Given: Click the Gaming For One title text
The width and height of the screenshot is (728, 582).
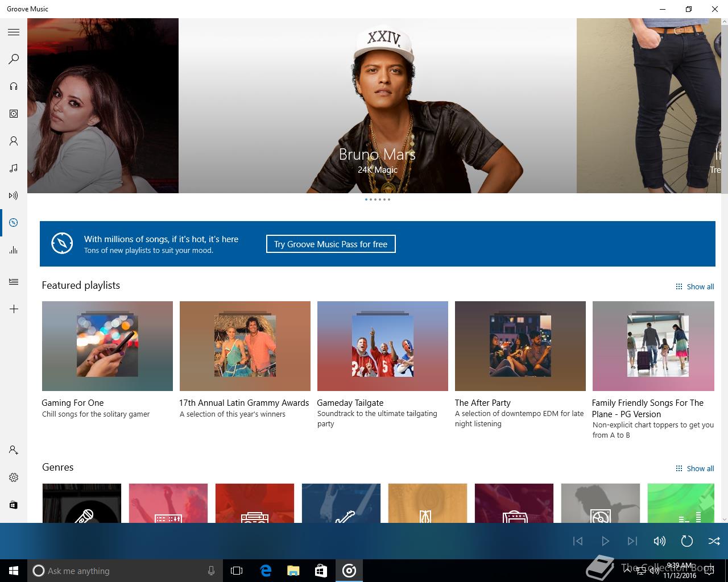Looking at the screenshot, I should [73, 402].
